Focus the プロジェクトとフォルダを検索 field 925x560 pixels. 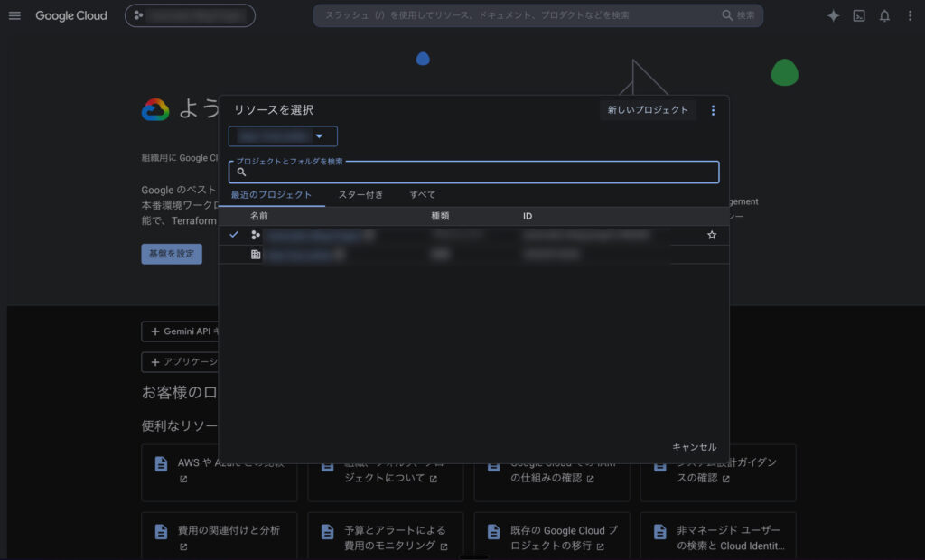coord(473,172)
